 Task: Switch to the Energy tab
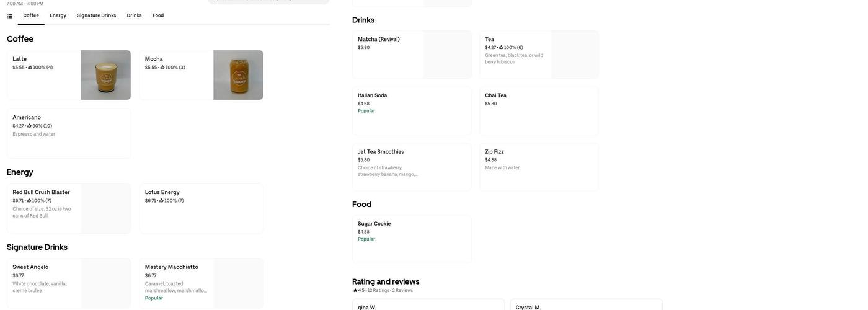point(58,15)
